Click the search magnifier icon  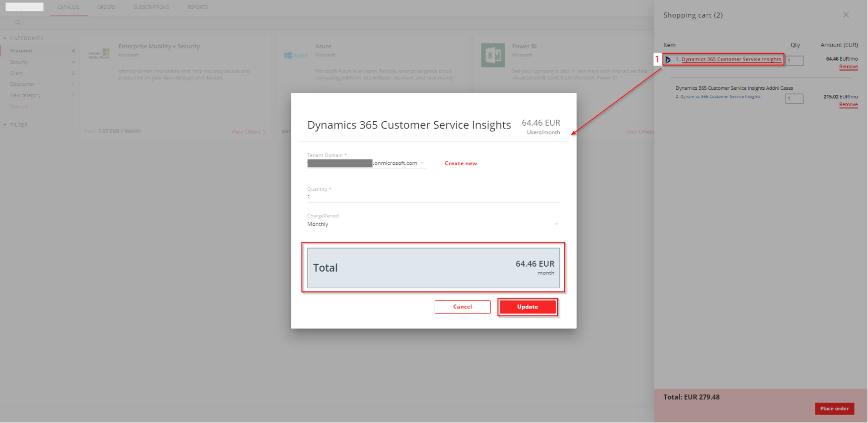[18, 22]
